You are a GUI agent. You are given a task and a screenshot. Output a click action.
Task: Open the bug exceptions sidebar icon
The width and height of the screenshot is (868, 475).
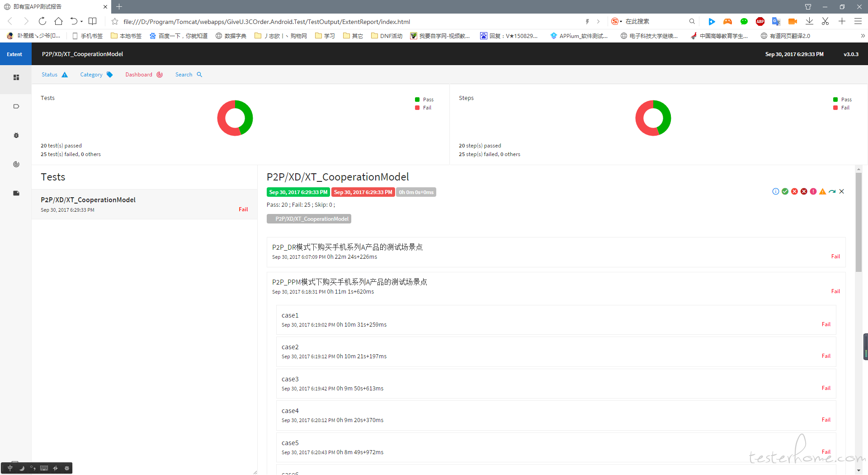pos(16,136)
